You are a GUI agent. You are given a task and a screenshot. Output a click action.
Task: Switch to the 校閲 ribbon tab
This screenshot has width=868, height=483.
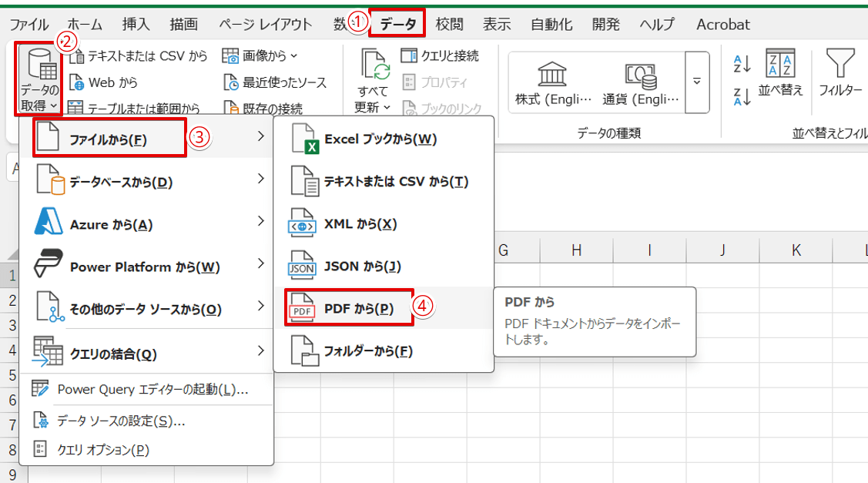click(449, 24)
